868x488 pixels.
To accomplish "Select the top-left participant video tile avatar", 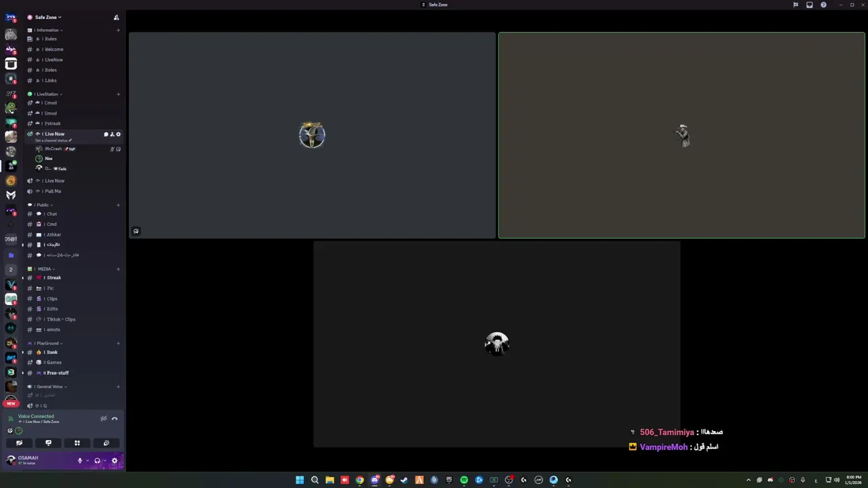I will [x=312, y=135].
